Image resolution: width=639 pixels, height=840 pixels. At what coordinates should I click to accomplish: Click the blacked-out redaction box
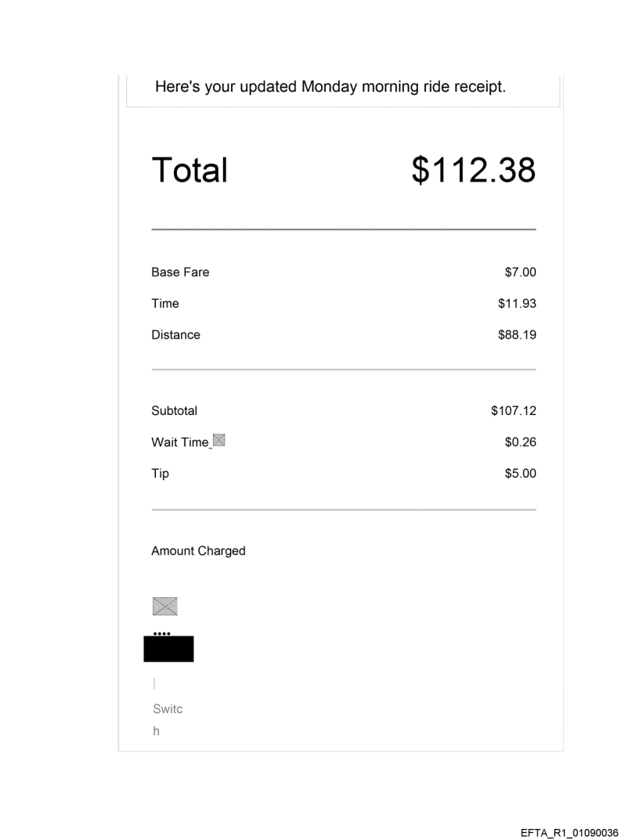click(x=168, y=649)
